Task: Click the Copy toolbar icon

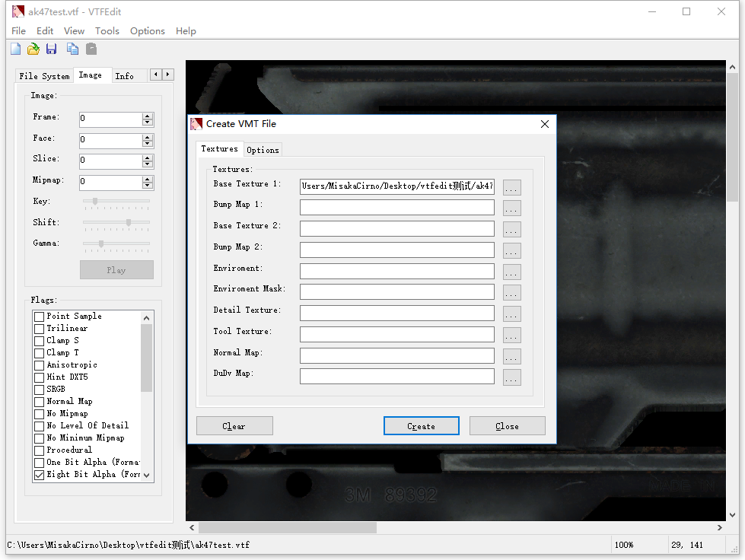Action: pos(72,49)
